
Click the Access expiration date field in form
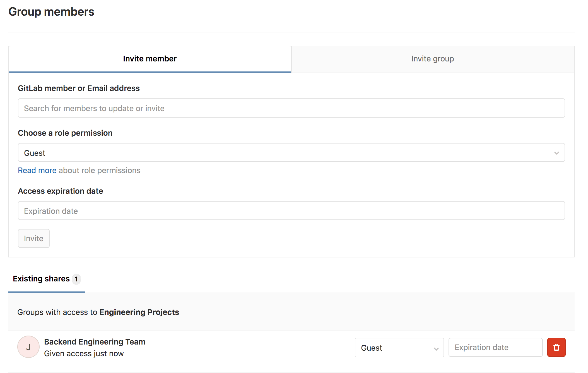tap(291, 211)
